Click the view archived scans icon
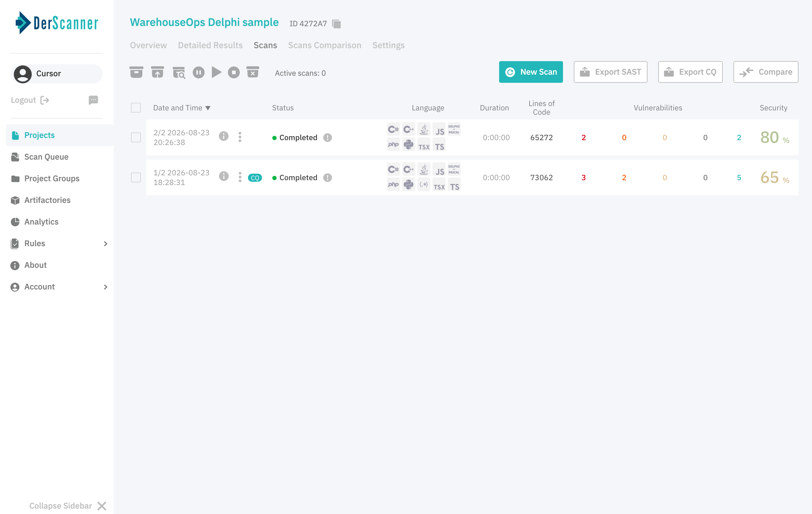812x514 pixels. (179, 73)
